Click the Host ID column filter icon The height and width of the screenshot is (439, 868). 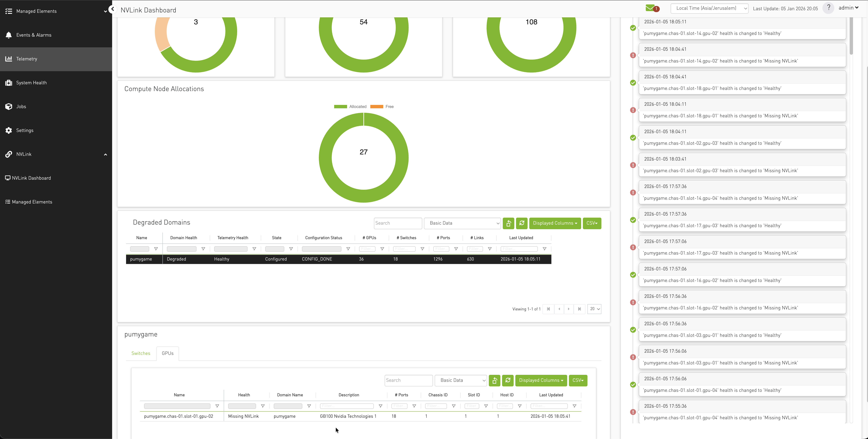point(520,406)
